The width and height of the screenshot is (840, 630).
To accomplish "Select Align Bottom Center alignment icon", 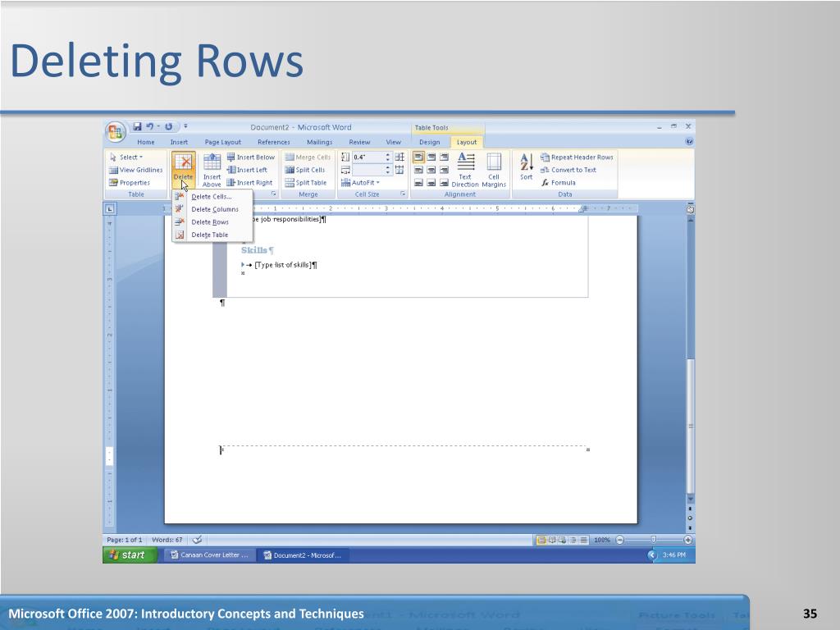I will point(431,183).
